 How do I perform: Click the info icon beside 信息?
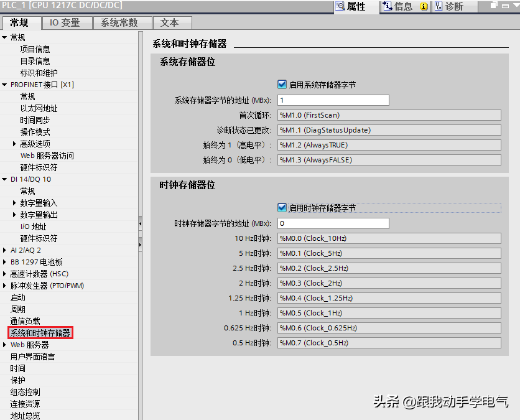coord(388,6)
